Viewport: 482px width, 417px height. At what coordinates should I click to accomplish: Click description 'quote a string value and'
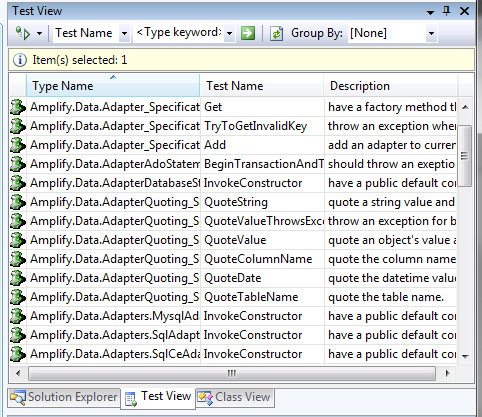click(x=391, y=202)
